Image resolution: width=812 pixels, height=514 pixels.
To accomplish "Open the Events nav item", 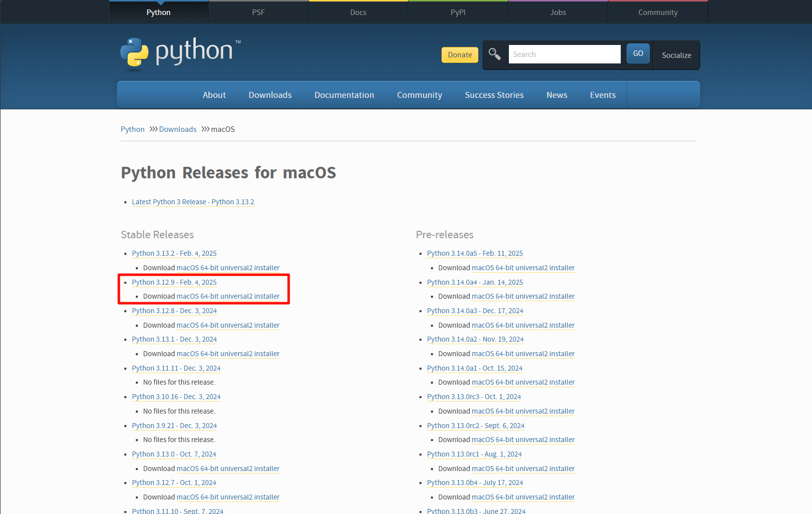I will 603,95.
